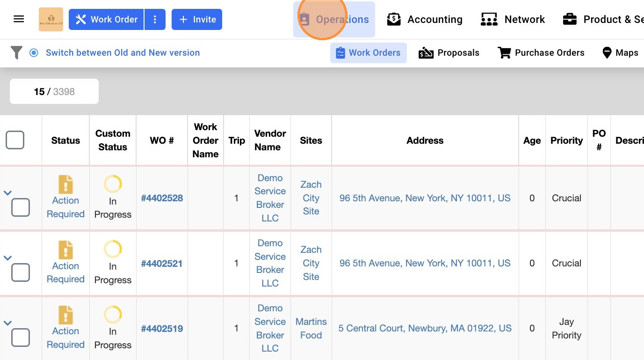Open the Network section
This screenshot has height=360, width=644.
coord(513,19)
